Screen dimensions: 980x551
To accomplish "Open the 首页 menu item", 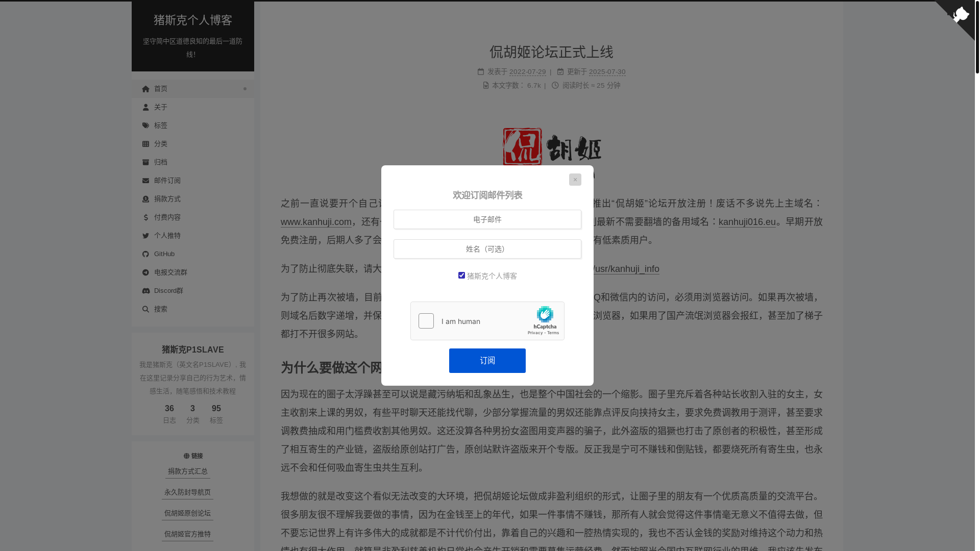I will tap(193, 89).
